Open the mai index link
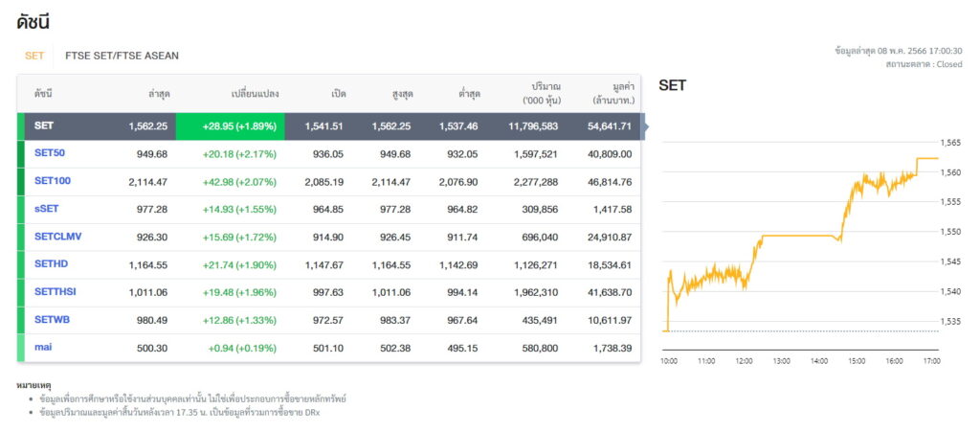 click(43, 347)
